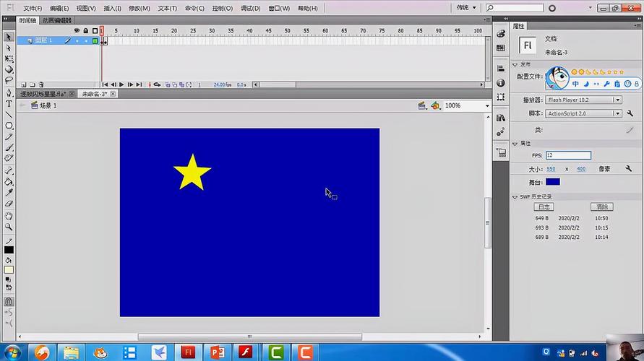Collapse the 属性 section
This screenshot has width=644, height=361.
point(515,144)
